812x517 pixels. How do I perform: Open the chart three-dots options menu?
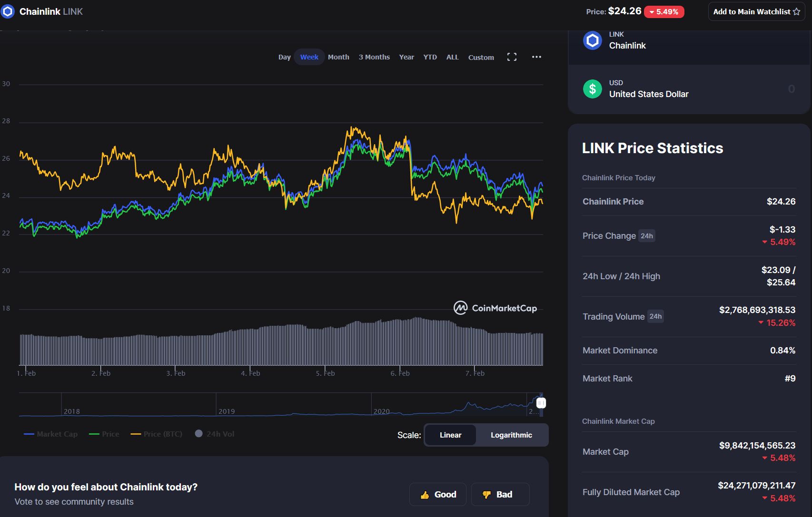pos(536,57)
